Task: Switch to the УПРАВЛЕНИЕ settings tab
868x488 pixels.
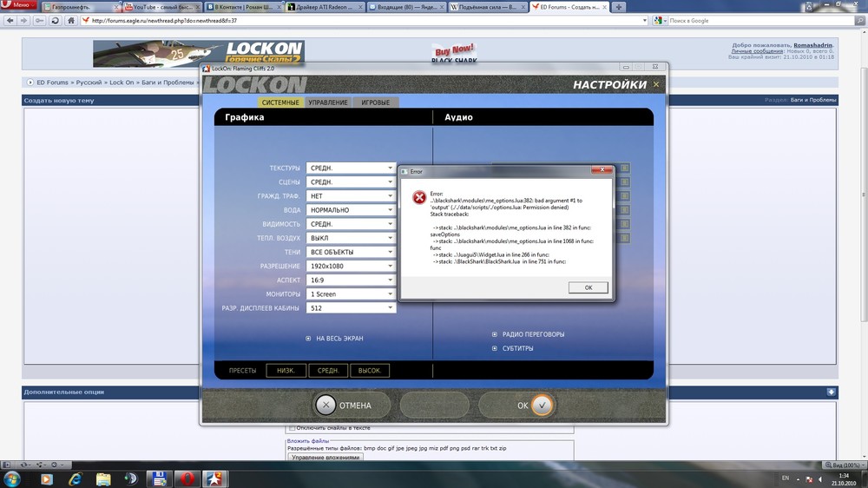Action: pos(328,102)
